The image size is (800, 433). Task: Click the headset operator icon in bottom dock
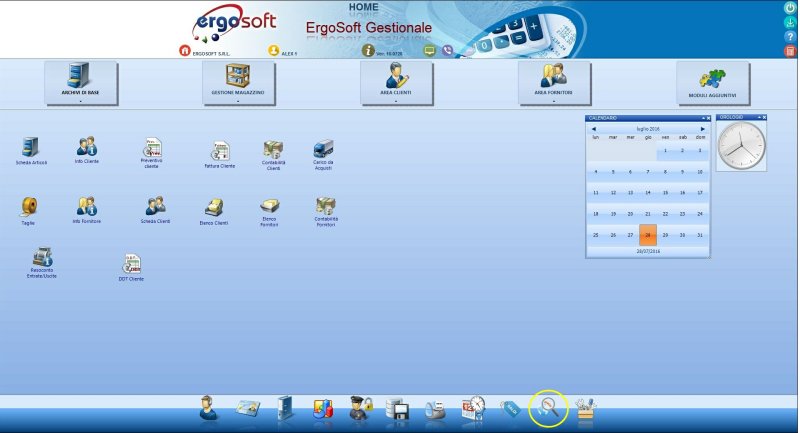point(208,407)
